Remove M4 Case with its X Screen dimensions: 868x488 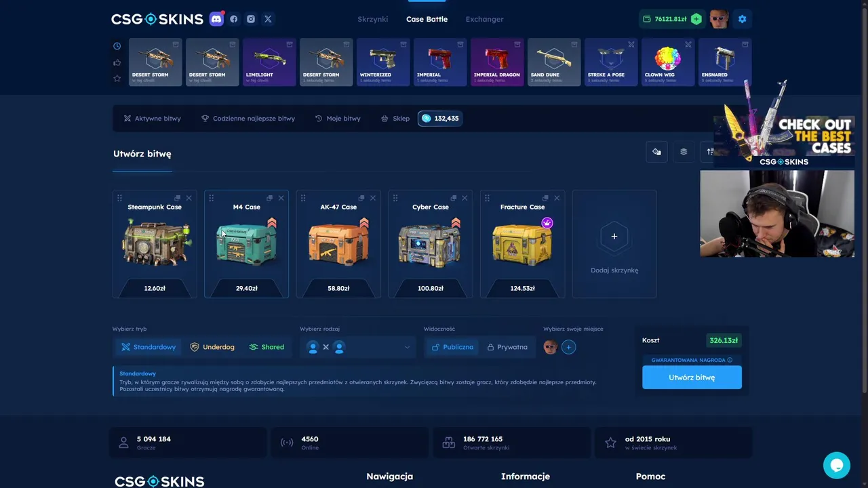pos(281,198)
